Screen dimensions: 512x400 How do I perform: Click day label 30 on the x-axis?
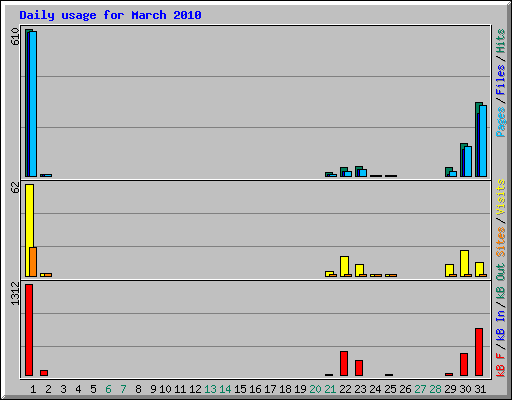[465, 389]
